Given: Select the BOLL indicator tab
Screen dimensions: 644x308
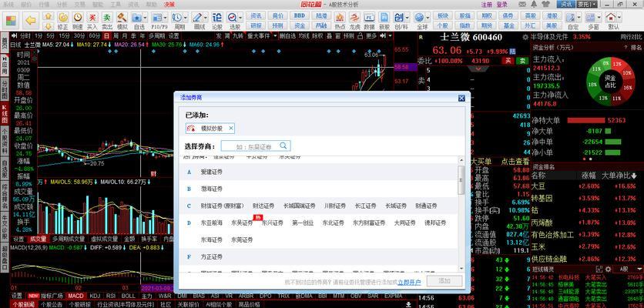Looking at the screenshot, I should click(x=128, y=296).
